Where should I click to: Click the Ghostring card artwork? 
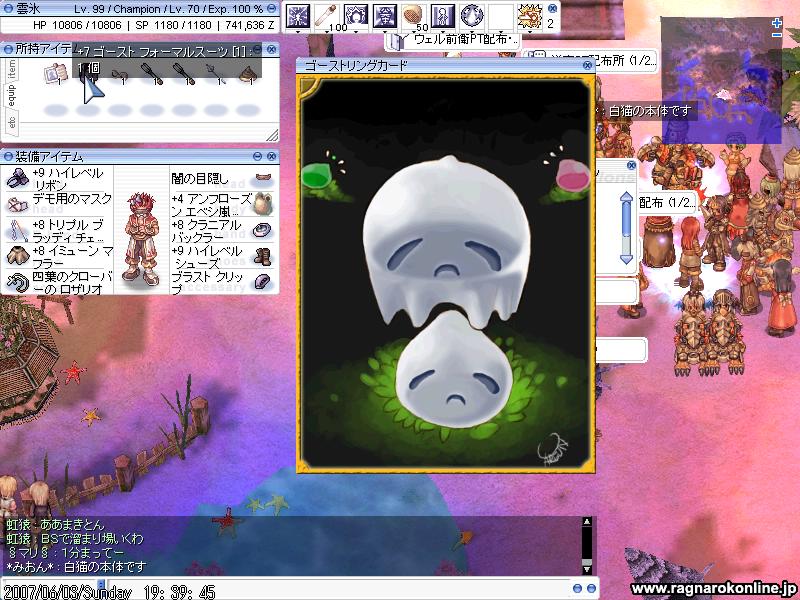(446, 273)
